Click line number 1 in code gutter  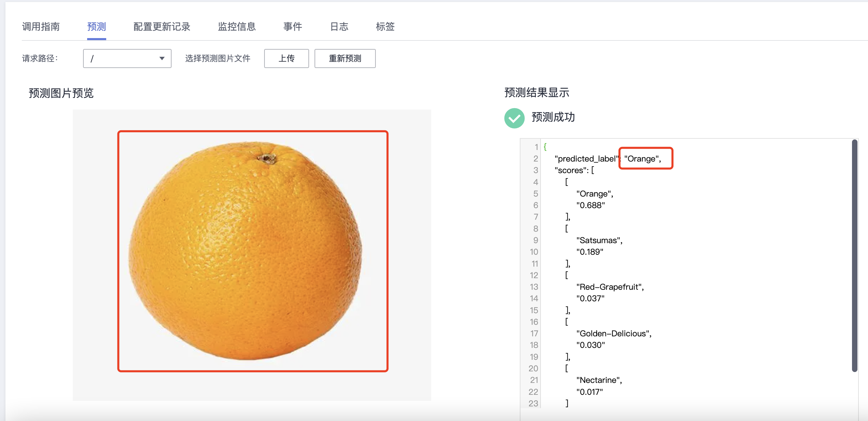tap(536, 147)
